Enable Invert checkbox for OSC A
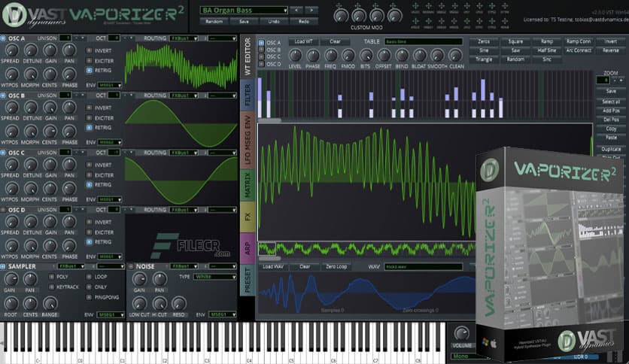 (x=89, y=50)
